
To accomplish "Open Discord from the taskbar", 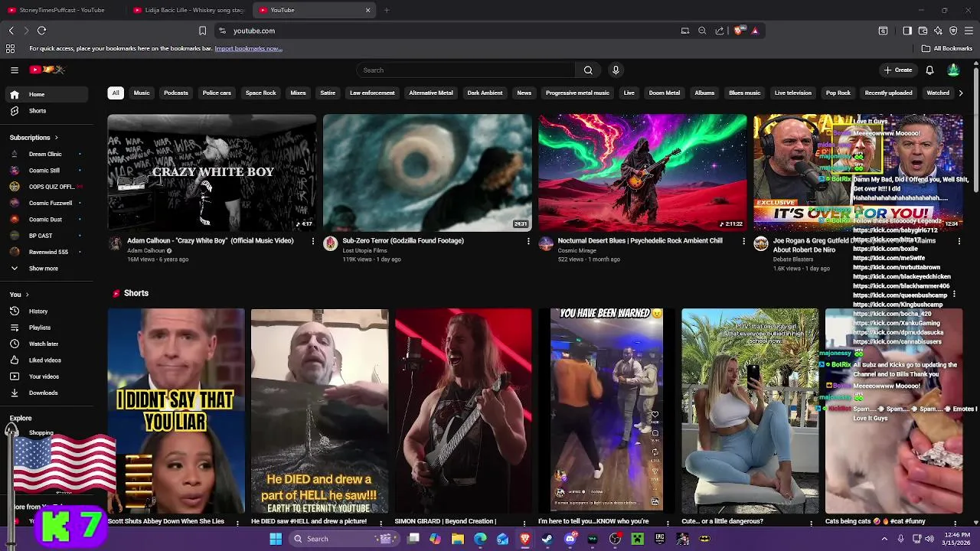I will [x=570, y=539].
